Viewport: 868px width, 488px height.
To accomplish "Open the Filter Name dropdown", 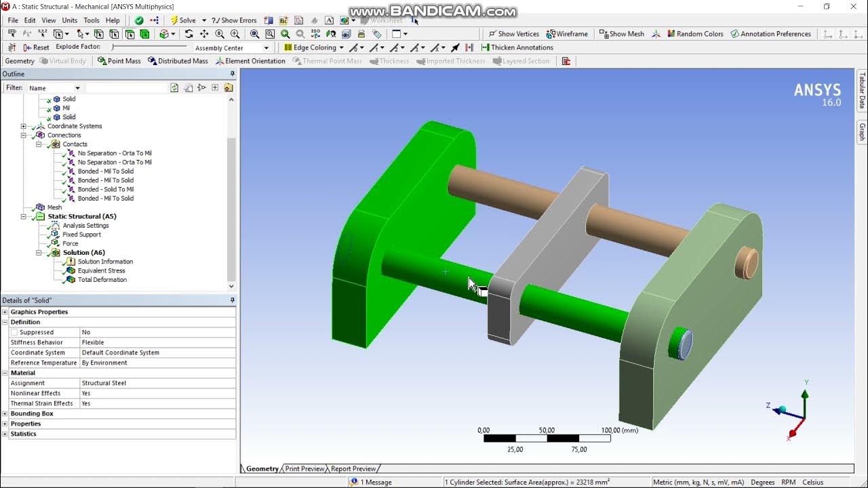I will pyautogui.click(x=77, y=88).
